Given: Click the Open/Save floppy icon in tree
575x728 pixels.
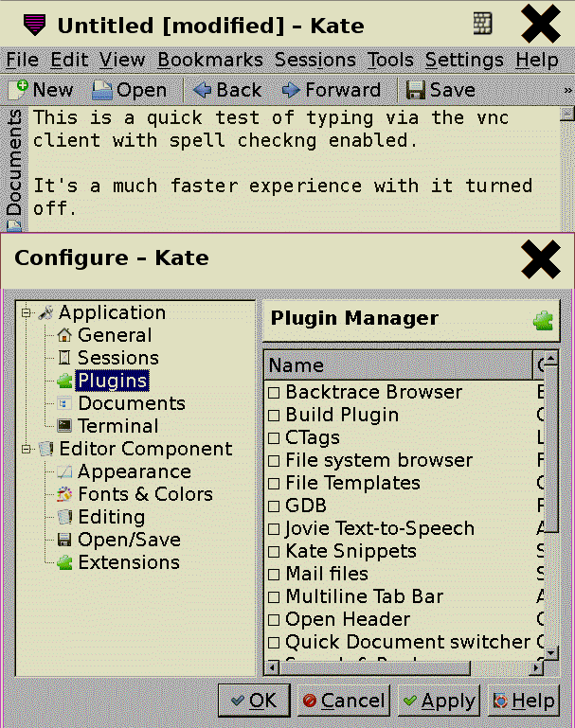Looking at the screenshot, I should point(64,540).
